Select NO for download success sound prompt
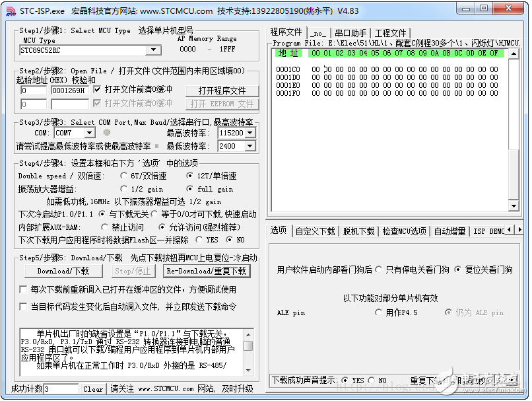This screenshot has height=401, width=532. pyautogui.click(x=371, y=380)
